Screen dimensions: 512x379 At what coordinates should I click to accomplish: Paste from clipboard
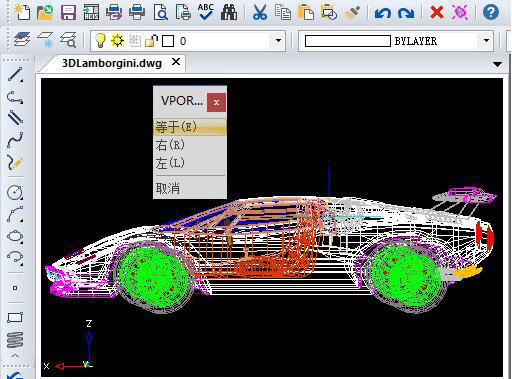coord(306,12)
